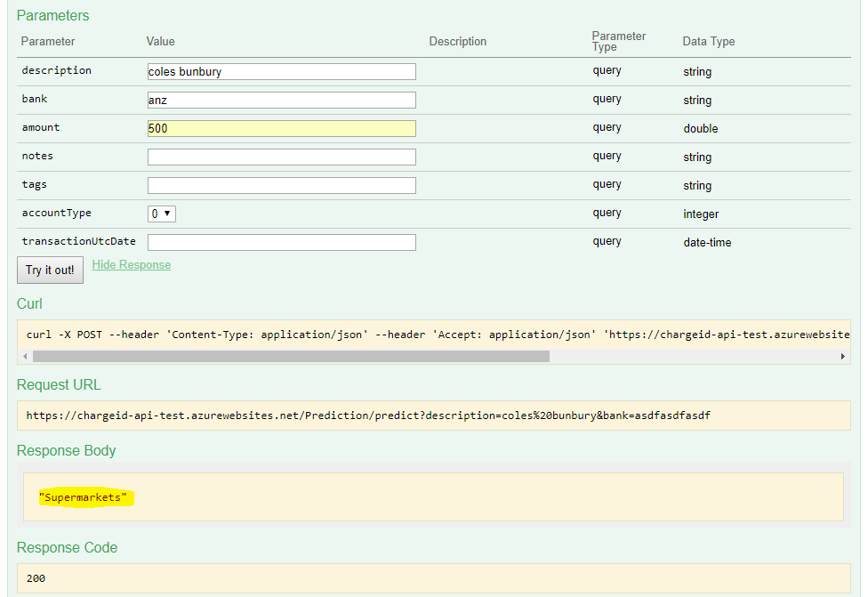
Task: Click the Request URL heading
Action: (59, 385)
